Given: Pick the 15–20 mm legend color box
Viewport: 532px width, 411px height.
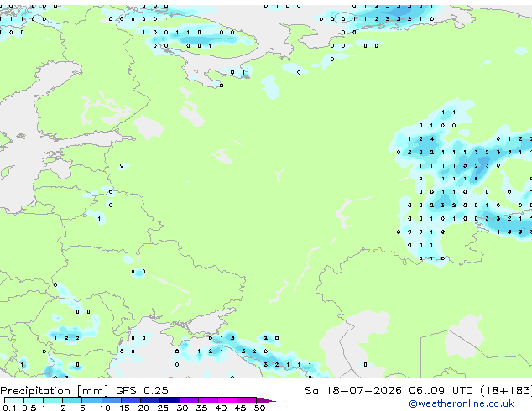Looking at the screenshot, I should pos(131,400).
